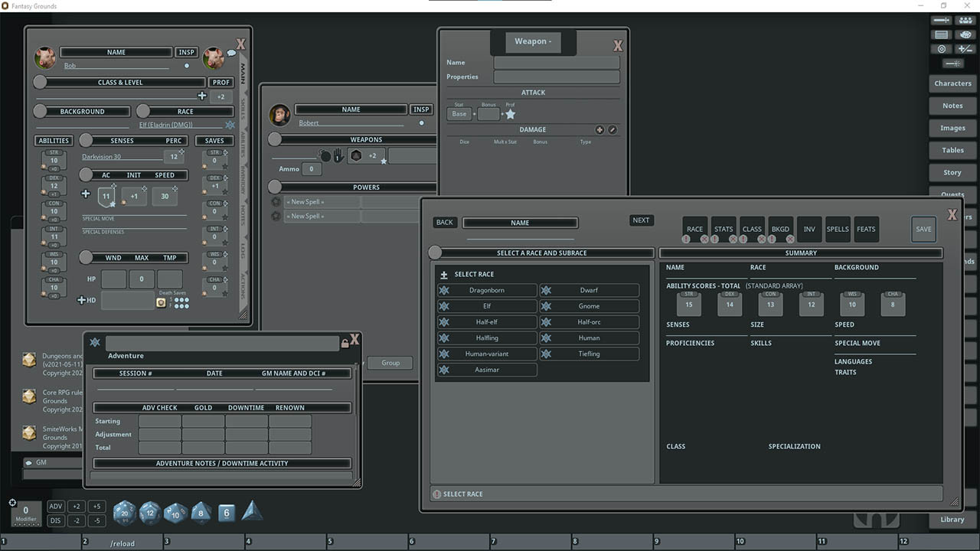The width and height of the screenshot is (980, 551).
Task: Open the Weapon dropdown header
Action: pyautogui.click(x=532, y=42)
